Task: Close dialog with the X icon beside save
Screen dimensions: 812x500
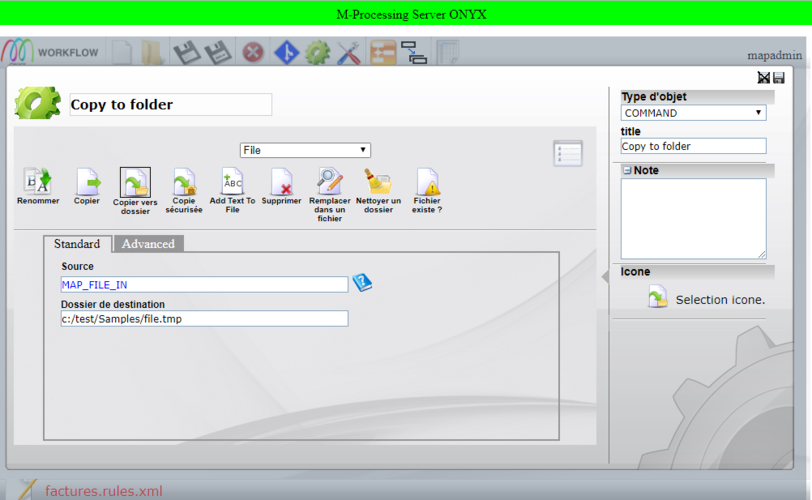Action: 764,78
